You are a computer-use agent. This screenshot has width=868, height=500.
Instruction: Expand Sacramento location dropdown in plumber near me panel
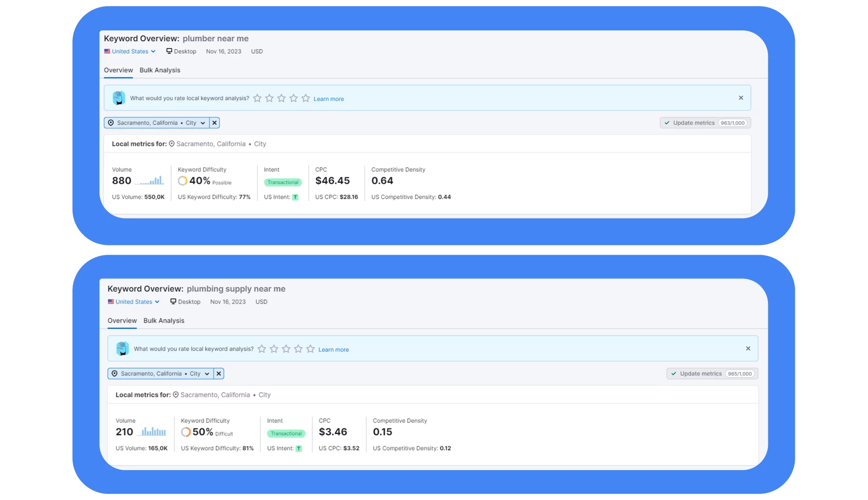tap(156, 123)
